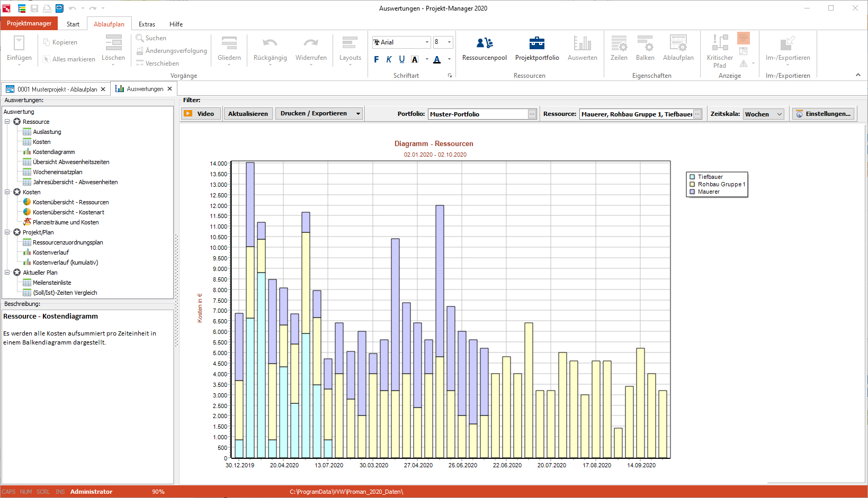This screenshot has width=868, height=498.
Task: Click the Portfolio browse ellipsis button
Action: 532,114
